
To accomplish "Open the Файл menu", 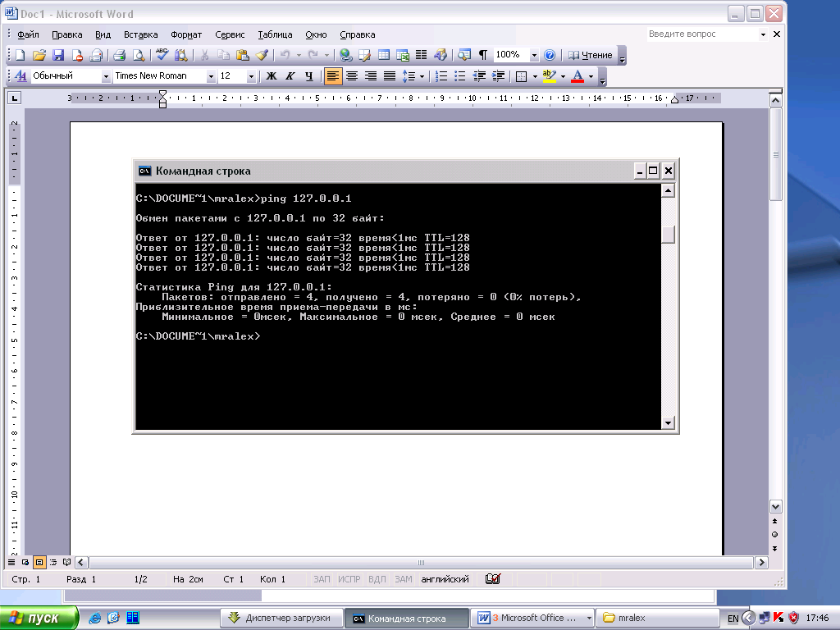I will pyautogui.click(x=28, y=34).
